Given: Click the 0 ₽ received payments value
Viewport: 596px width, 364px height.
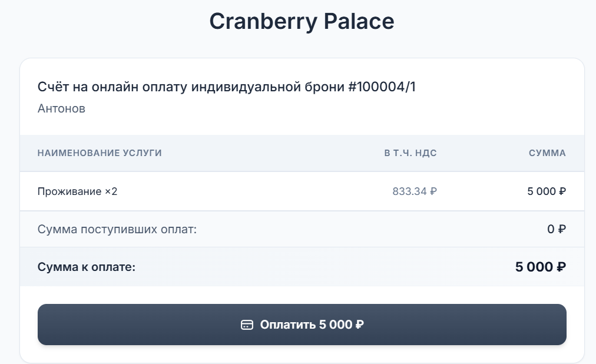Looking at the screenshot, I should 557,229.
